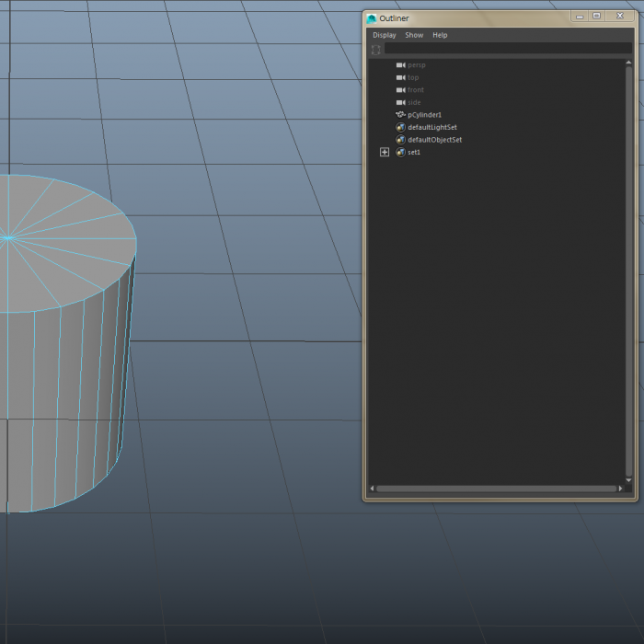Click the vertical scrollbar down arrow
The image size is (644, 644).
628,480
